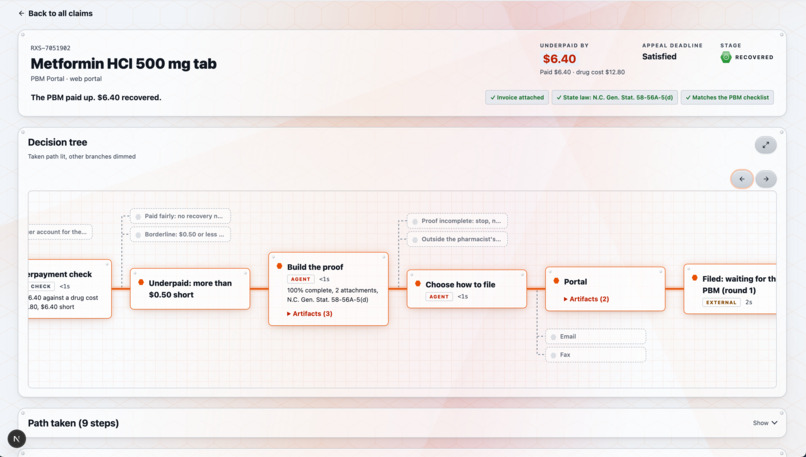The width and height of the screenshot is (806, 457).
Task: Click dimmed Borderline: $0.50 or less branch
Action: tap(180, 234)
